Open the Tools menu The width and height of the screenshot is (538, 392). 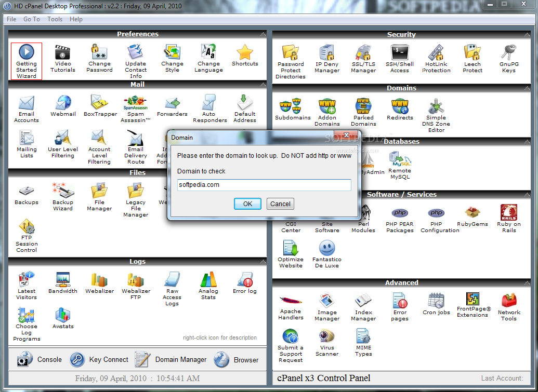[55, 19]
